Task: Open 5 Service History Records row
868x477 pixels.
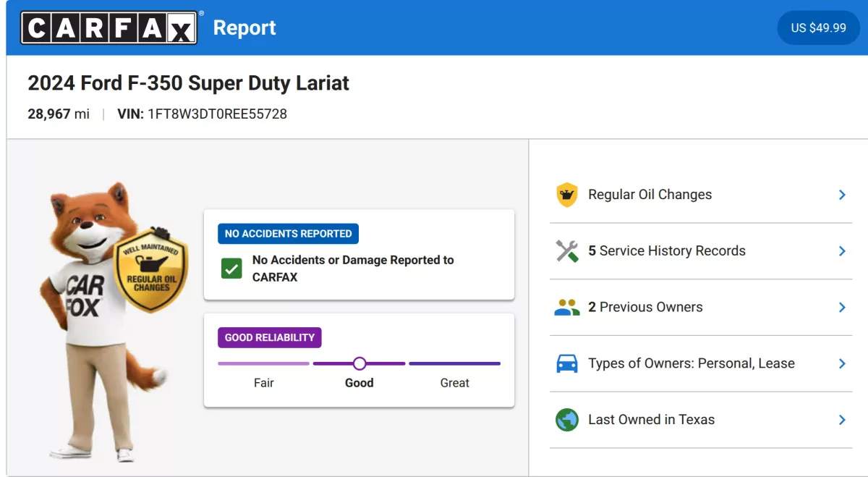Action: pyautogui.click(x=701, y=251)
